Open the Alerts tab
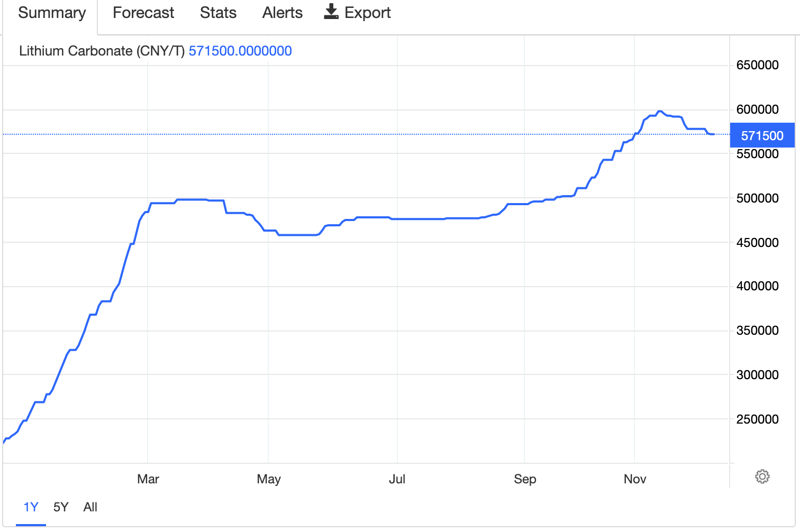 pos(283,13)
